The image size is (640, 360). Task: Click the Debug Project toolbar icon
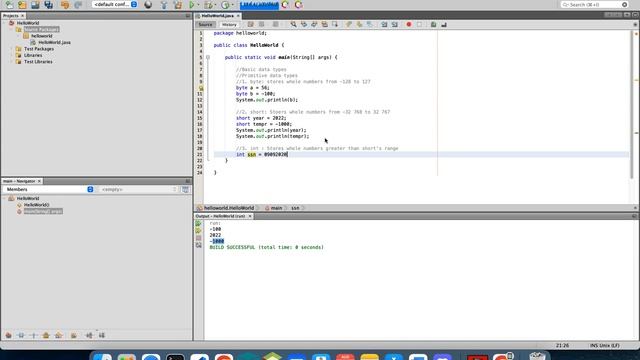click(209, 5)
